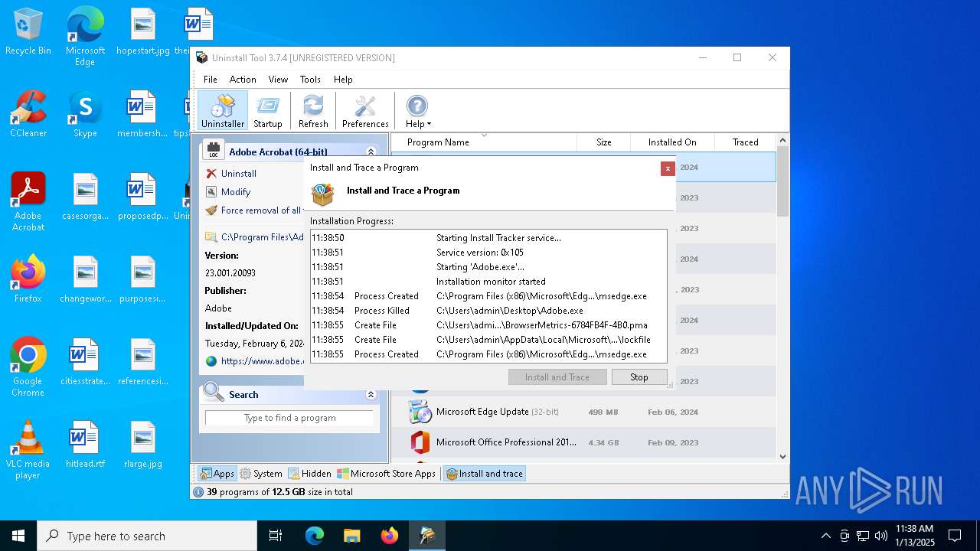Select Microsoft Office Professional row
980x551 pixels.
click(x=583, y=442)
